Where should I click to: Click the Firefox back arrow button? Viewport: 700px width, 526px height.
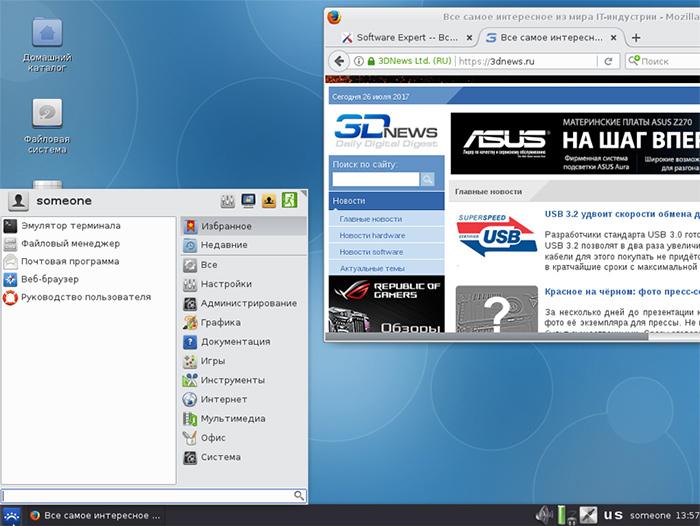(x=339, y=61)
